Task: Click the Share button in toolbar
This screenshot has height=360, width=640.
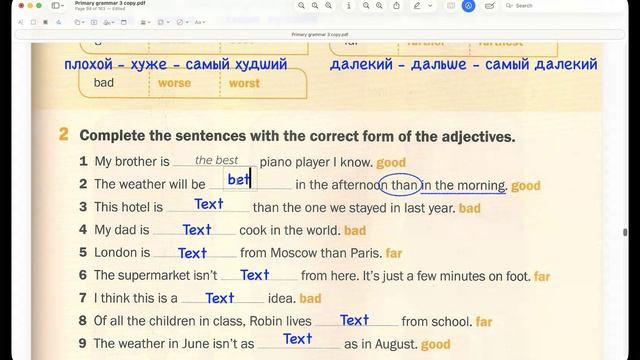Action: 396,6
